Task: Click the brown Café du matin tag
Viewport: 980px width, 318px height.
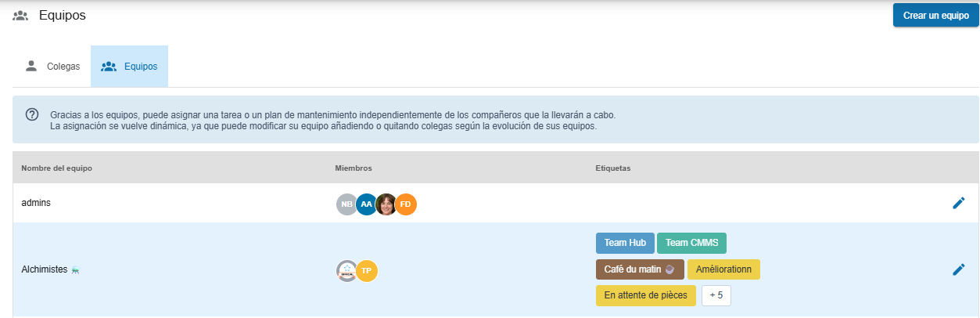Action: click(639, 269)
